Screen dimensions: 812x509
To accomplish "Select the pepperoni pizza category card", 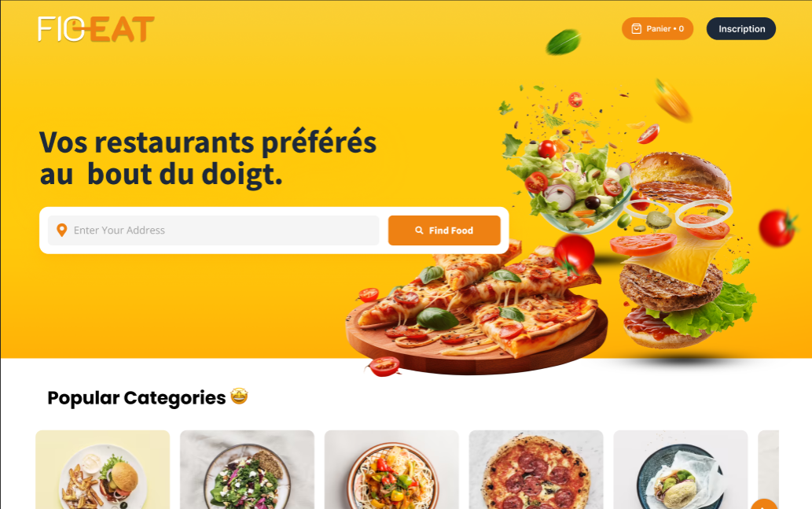I will 536,470.
